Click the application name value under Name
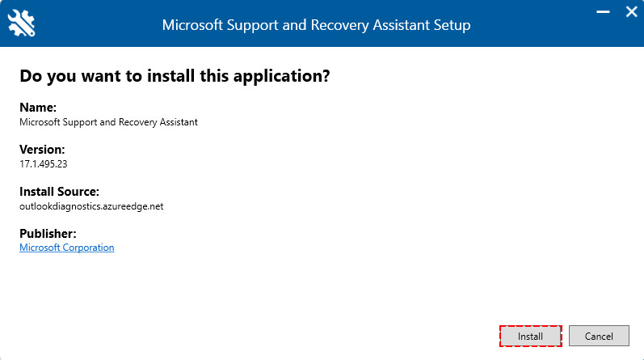The image size is (644, 360). point(108,122)
